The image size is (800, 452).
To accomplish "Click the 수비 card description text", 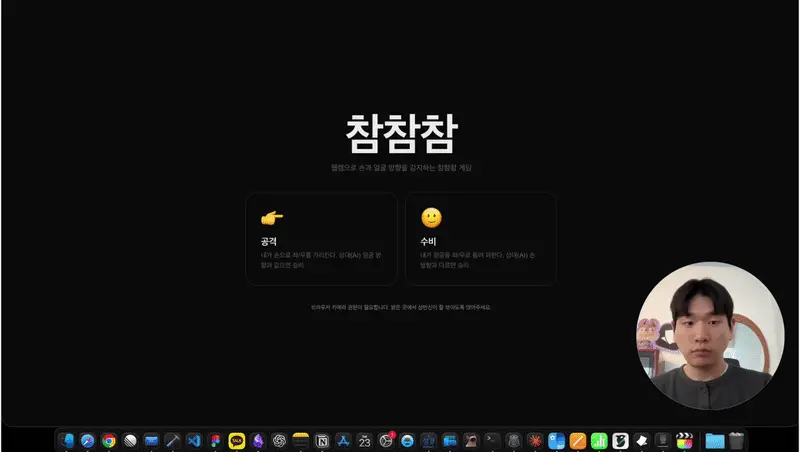I will pos(478,260).
